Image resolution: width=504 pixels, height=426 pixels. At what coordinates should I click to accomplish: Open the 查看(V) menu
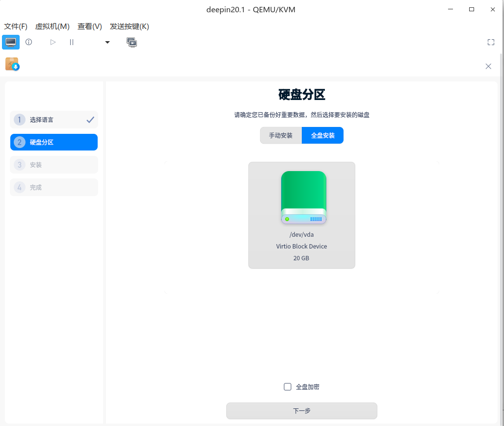click(90, 26)
